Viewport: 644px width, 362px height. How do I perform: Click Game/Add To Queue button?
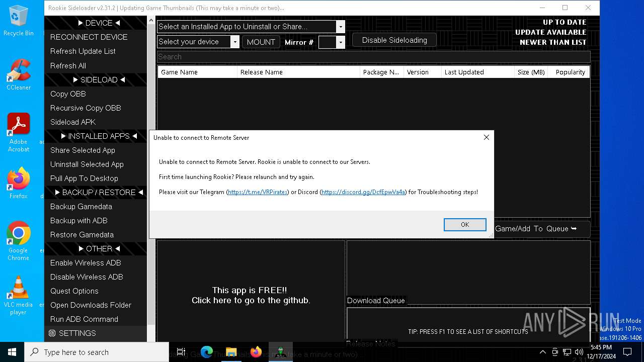pos(542,229)
